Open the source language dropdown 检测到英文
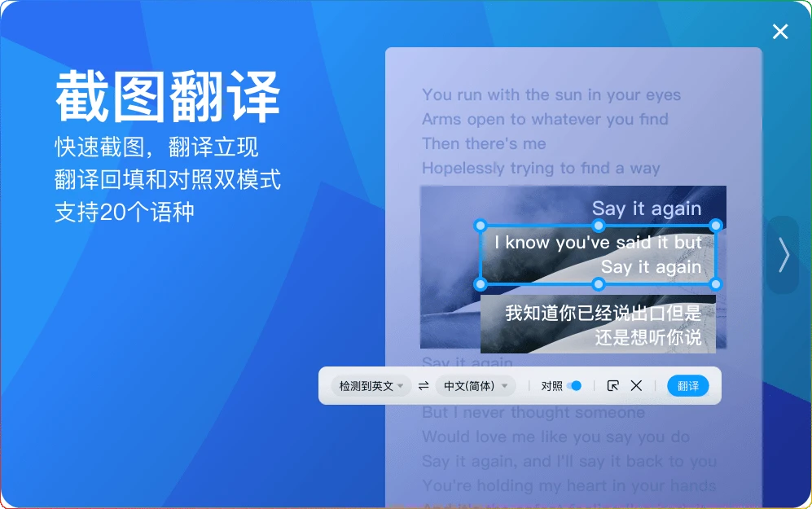 tap(366, 385)
